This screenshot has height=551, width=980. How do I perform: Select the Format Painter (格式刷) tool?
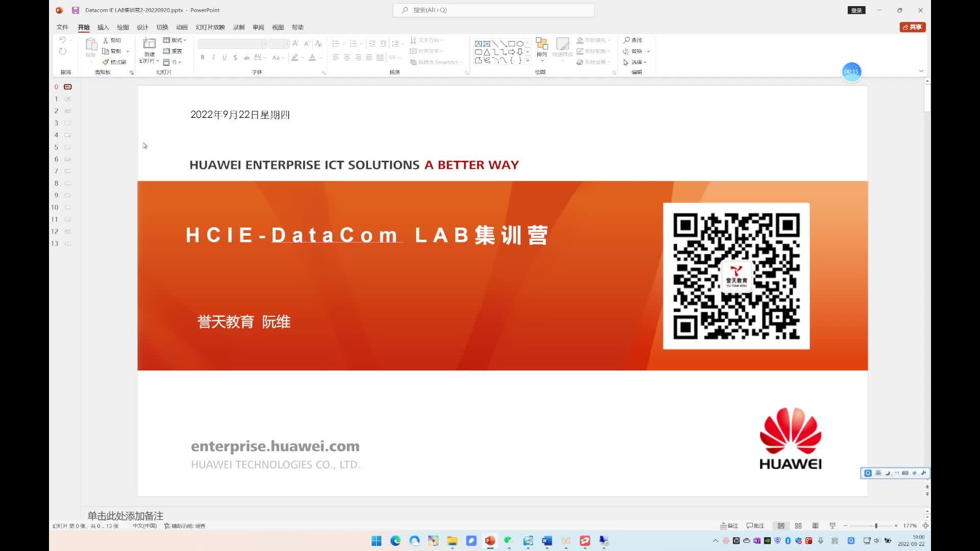115,62
